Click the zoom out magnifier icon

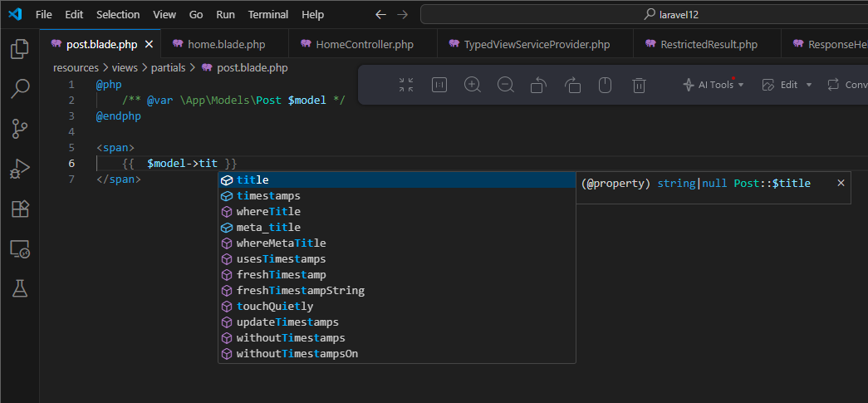[505, 85]
